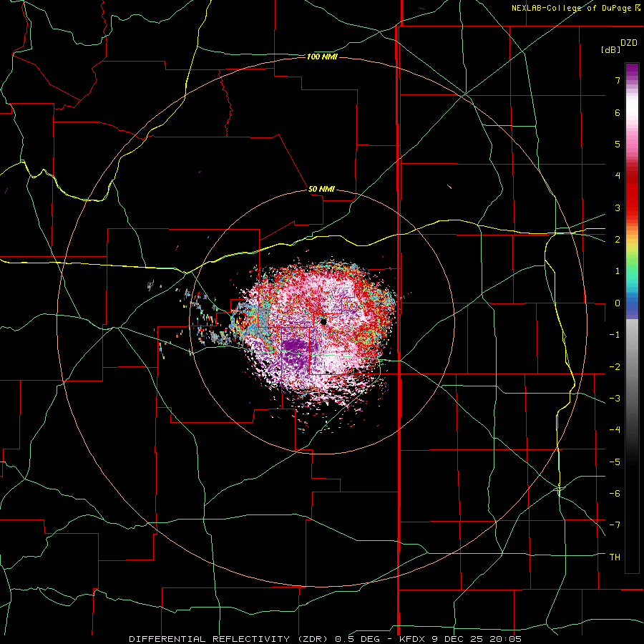Click the -4 value on color scale
This screenshot has height=644, width=644.
(x=615, y=429)
